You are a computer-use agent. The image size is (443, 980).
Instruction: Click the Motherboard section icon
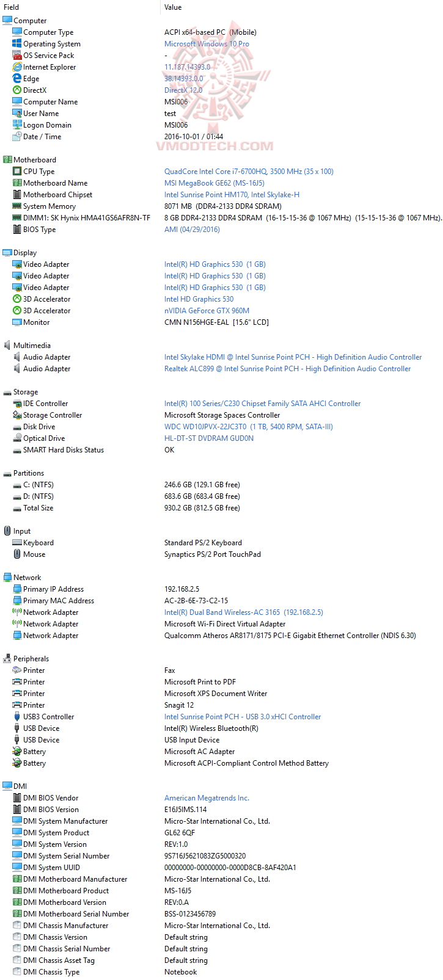(x=7, y=159)
